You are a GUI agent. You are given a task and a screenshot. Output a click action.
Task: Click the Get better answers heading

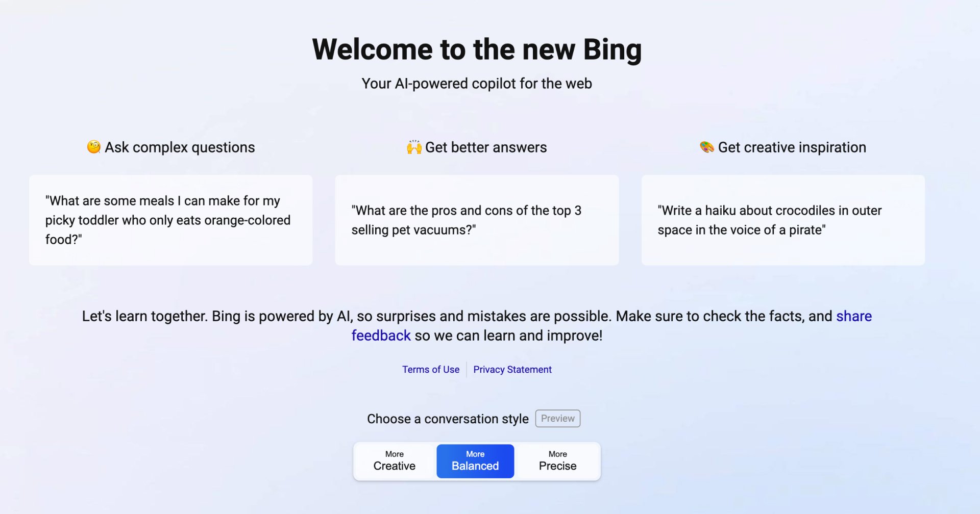486,147
